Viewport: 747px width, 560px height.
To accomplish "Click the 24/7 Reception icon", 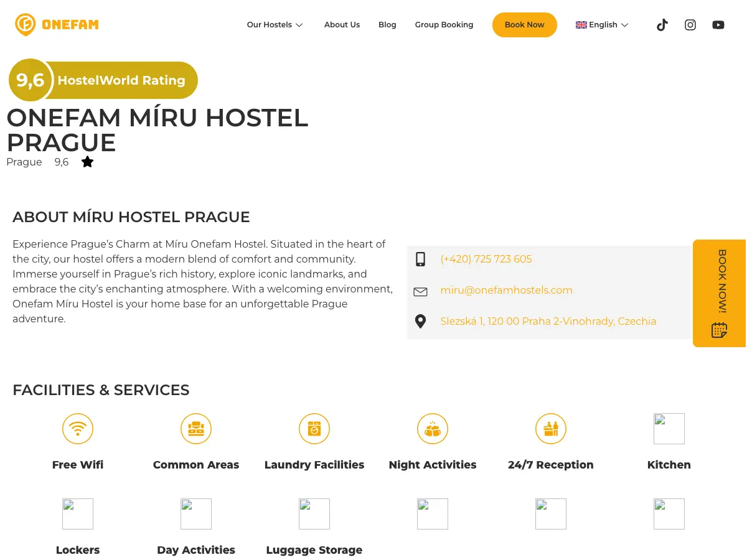I will point(551,429).
